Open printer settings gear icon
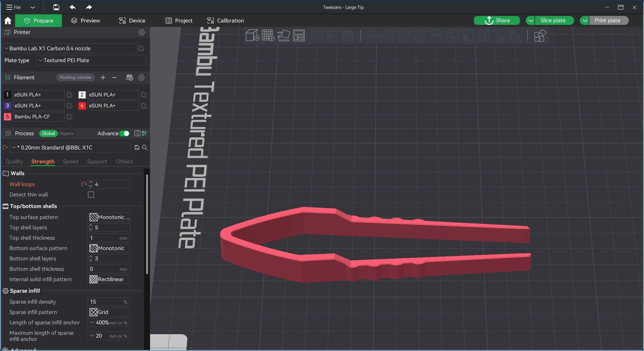The height and width of the screenshot is (351, 644). click(x=142, y=32)
